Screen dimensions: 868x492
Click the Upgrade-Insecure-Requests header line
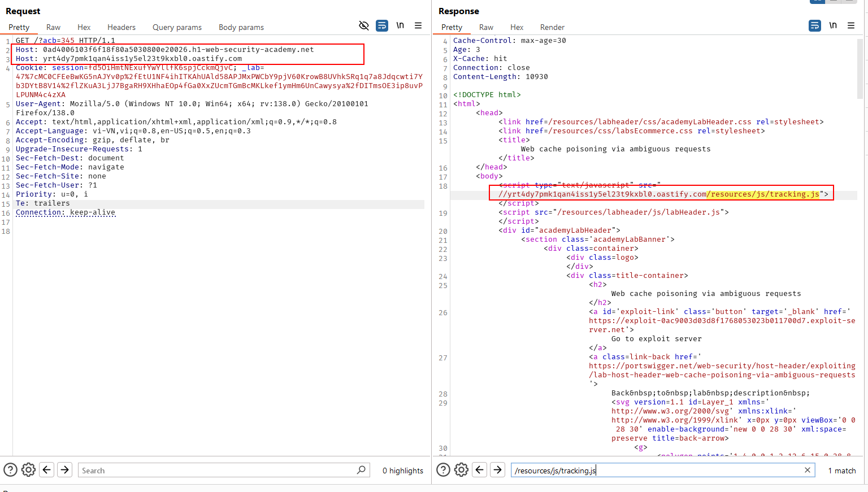tap(79, 149)
